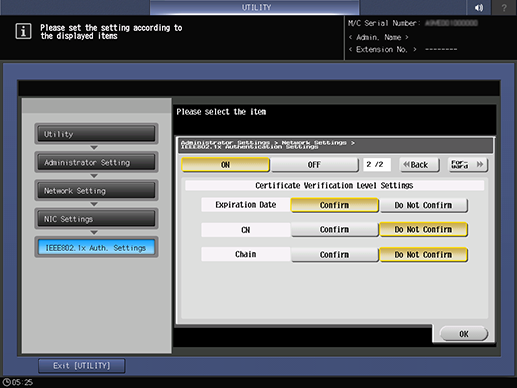This screenshot has width=517, height=388.
Task: Set CN verification to Confirm
Action: pyautogui.click(x=335, y=230)
